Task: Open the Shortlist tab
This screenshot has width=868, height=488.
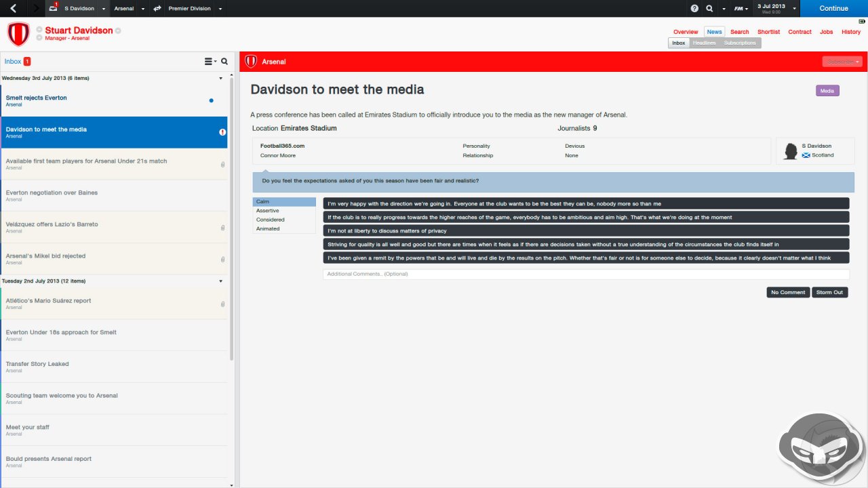Action: tap(769, 32)
